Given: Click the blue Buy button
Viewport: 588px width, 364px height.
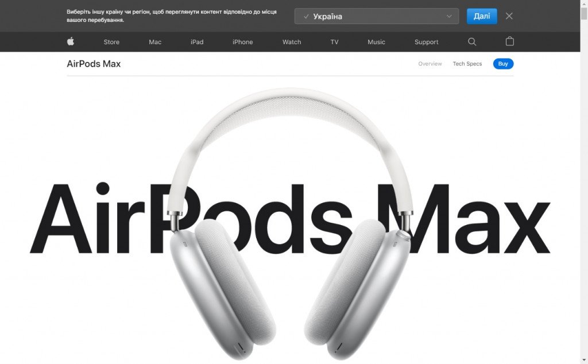Looking at the screenshot, I should pos(503,64).
